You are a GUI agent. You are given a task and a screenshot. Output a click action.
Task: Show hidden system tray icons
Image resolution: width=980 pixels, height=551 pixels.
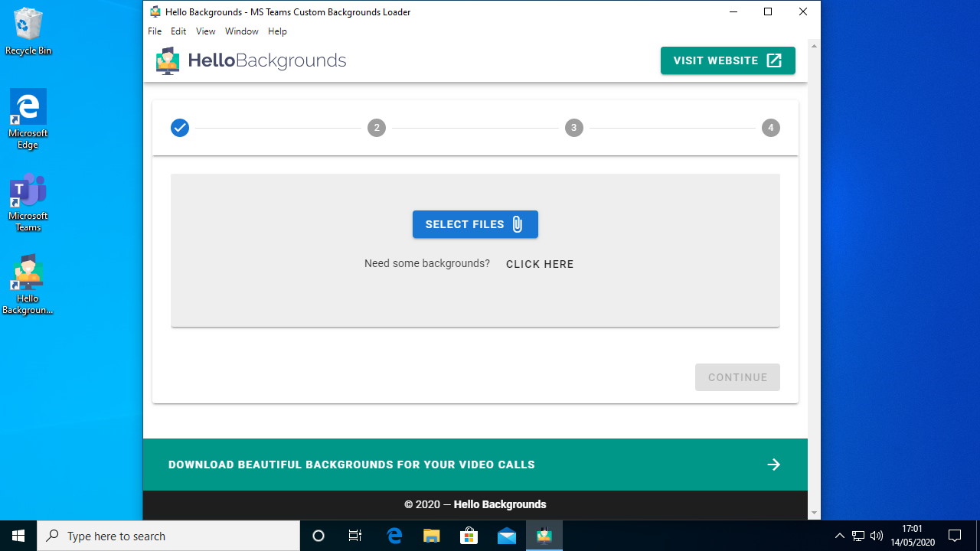840,536
